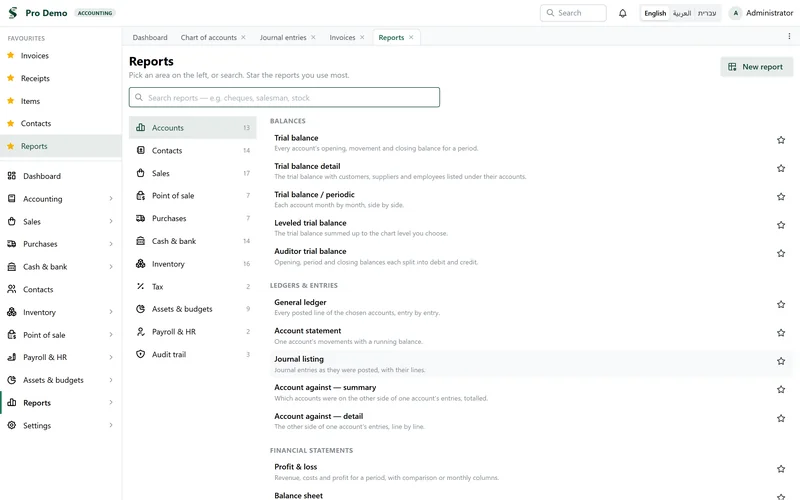Close the Chart of accounts tab
Screen dimensions: 800x500
point(243,37)
